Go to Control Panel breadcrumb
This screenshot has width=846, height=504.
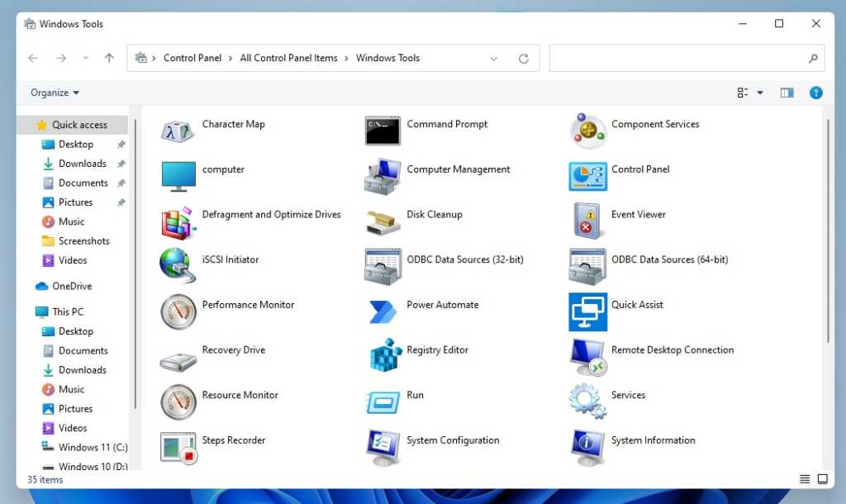(192, 58)
